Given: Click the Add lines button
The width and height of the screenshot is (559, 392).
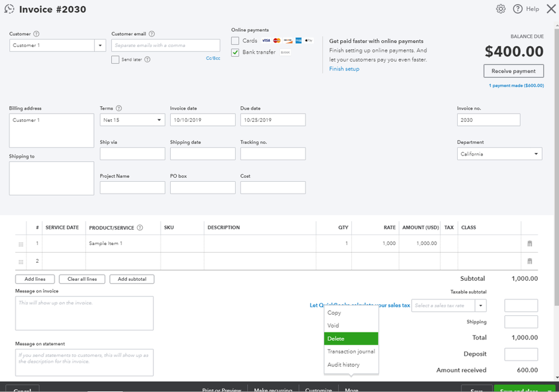Looking at the screenshot, I should click(35, 279).
